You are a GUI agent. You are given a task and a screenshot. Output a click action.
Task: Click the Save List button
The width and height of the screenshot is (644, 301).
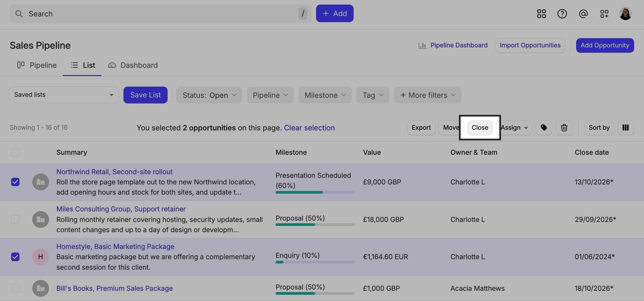click(146, 95)
